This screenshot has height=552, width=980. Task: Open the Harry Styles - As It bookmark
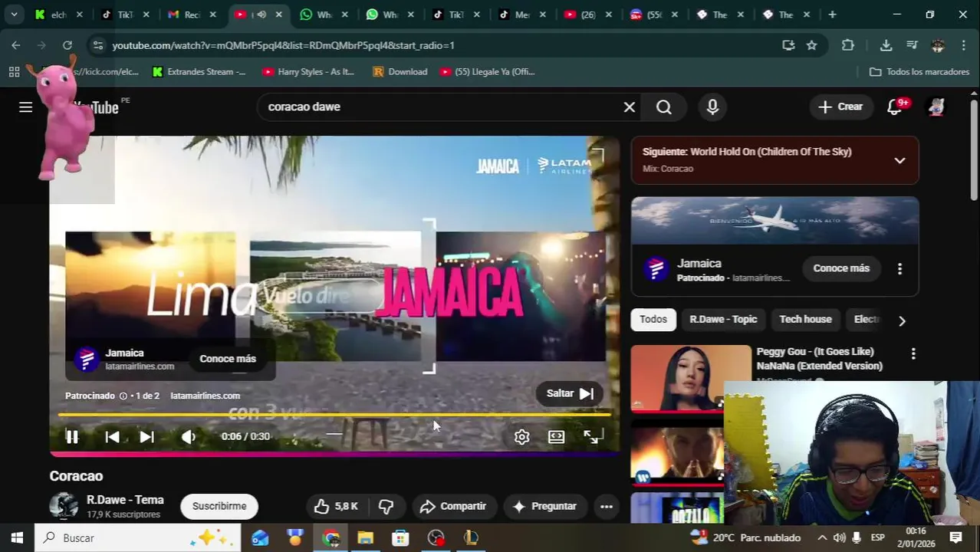click(x=308, y=71)
